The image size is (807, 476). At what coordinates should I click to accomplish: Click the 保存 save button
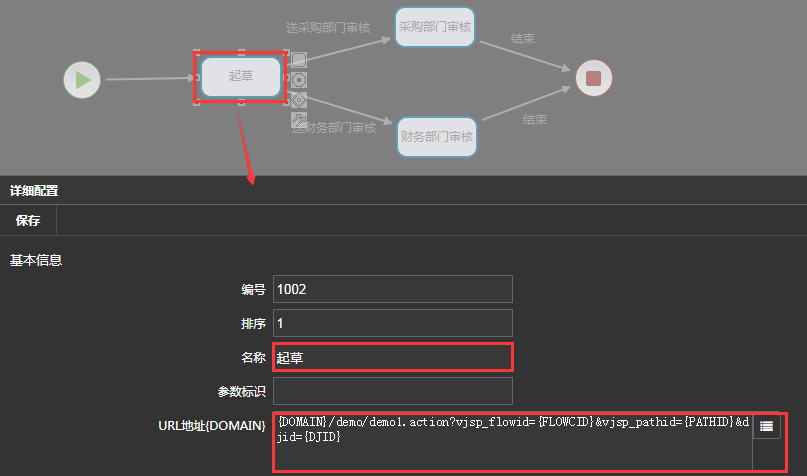[x=28, y=221]
